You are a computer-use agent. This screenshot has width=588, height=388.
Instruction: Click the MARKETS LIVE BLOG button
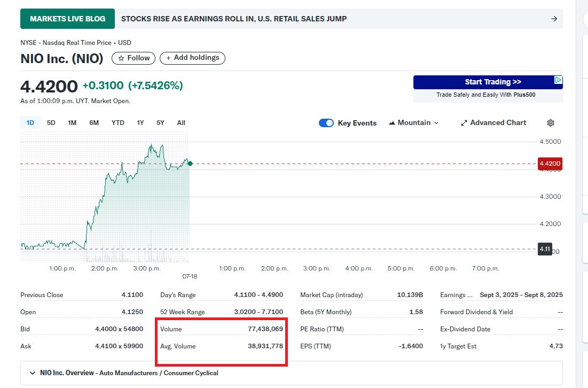click(67, 19)
